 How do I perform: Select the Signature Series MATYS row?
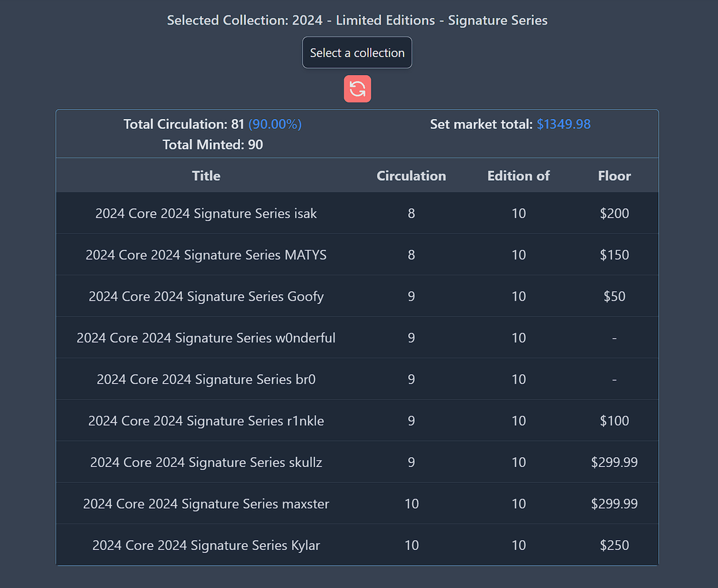(x=206, y=255)
